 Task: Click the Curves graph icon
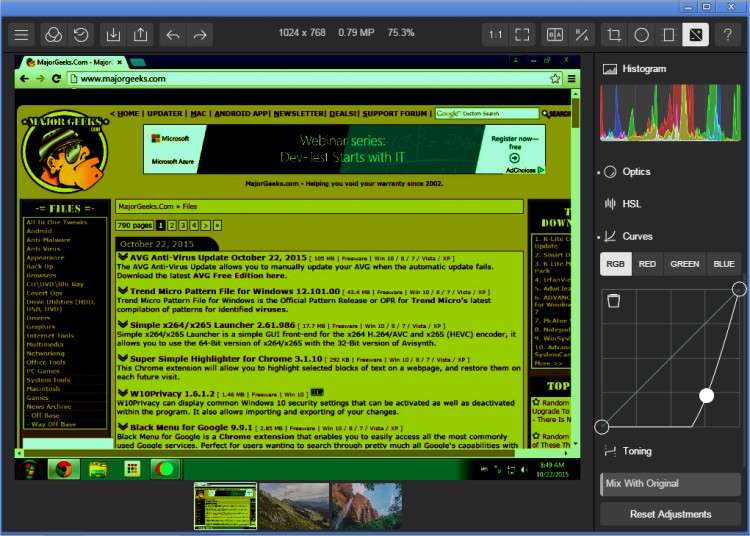pyautogui.click(x=610, y=236)
